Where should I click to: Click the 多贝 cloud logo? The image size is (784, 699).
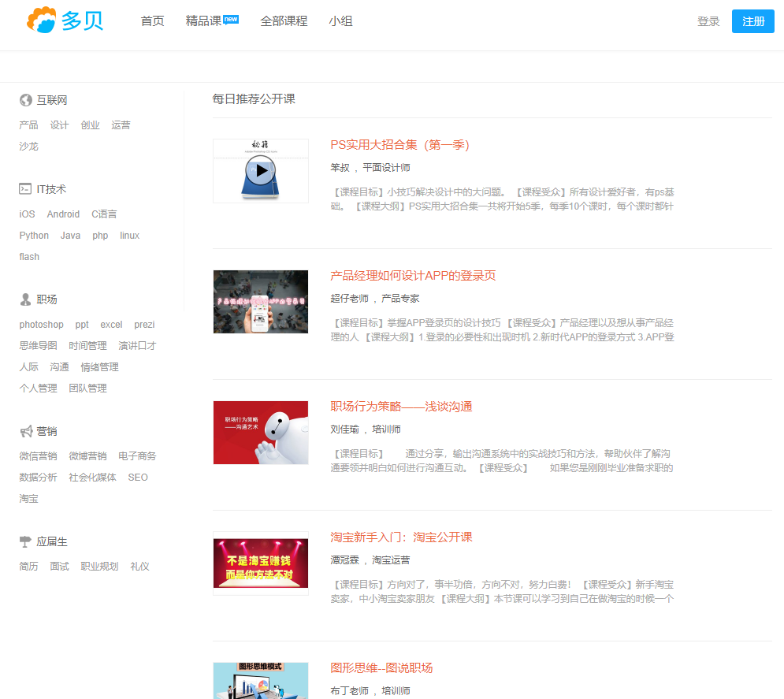65,20
